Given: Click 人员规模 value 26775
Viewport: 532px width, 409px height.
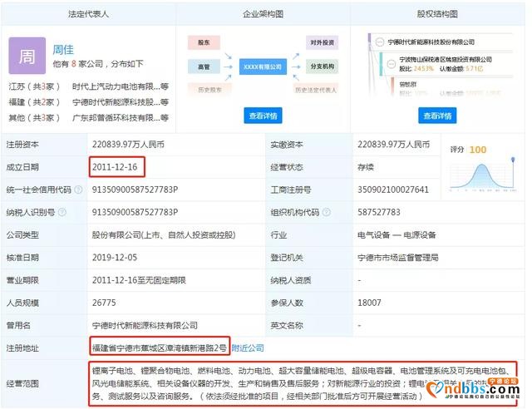Looking at the screenshot, I should click(x=104, y=303).
